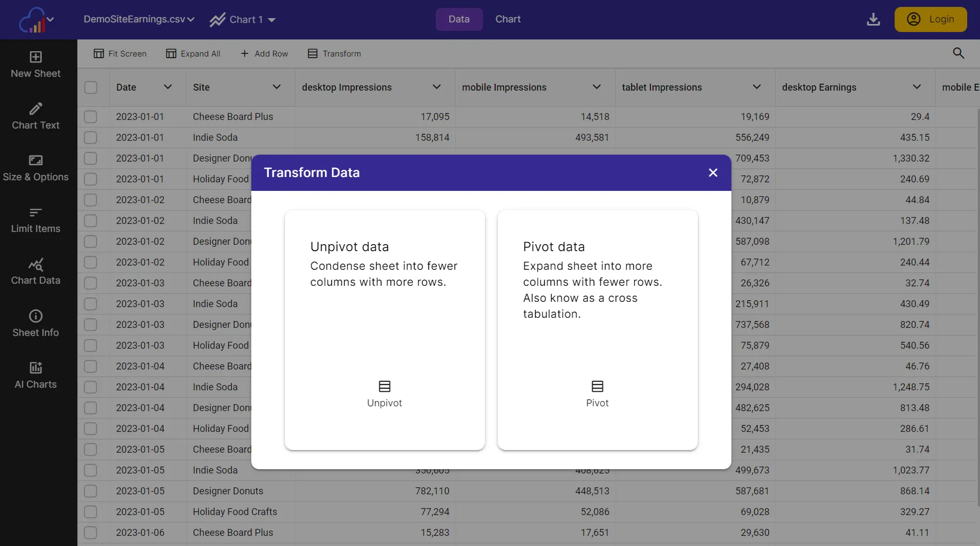The image size is (980, 546).
Task: Check the select-all checkbox in header row
Action: [x=91, y=87]
